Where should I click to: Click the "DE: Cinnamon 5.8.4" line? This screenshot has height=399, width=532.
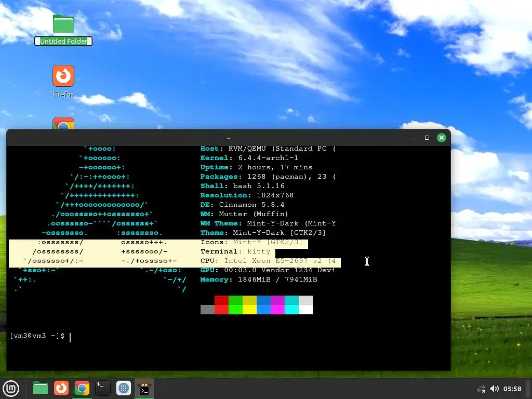242,205
